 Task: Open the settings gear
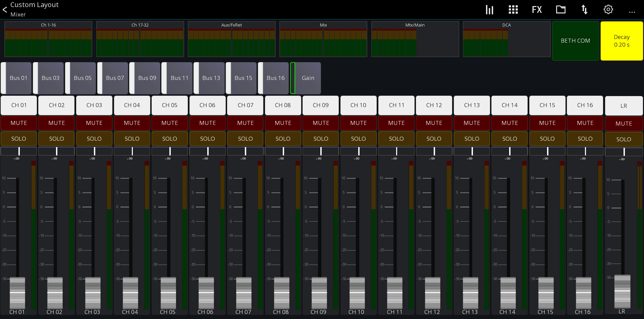[608, 9]
